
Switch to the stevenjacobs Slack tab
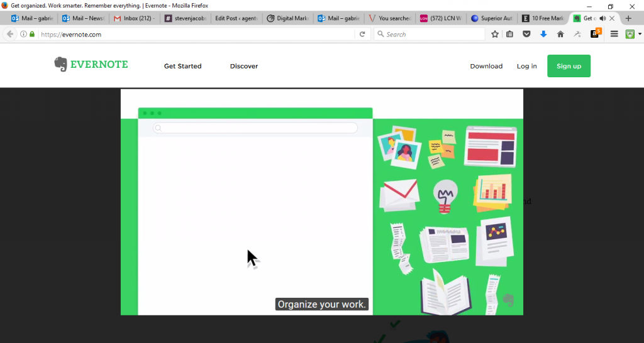click(186, 18)
